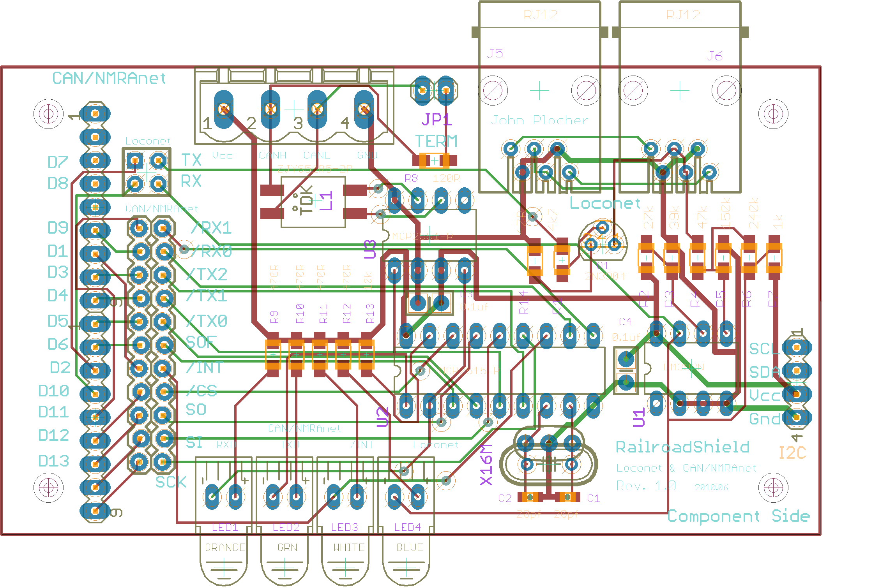The image size is (873, 588).
Task: Click the CAN/NMRAnet board title text
Action: 109,78
